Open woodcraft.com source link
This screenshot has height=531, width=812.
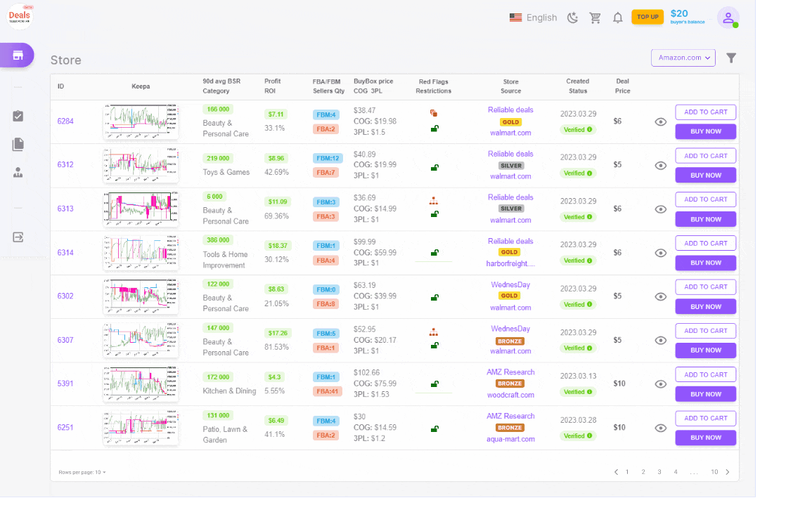click(x=510, y=395)
